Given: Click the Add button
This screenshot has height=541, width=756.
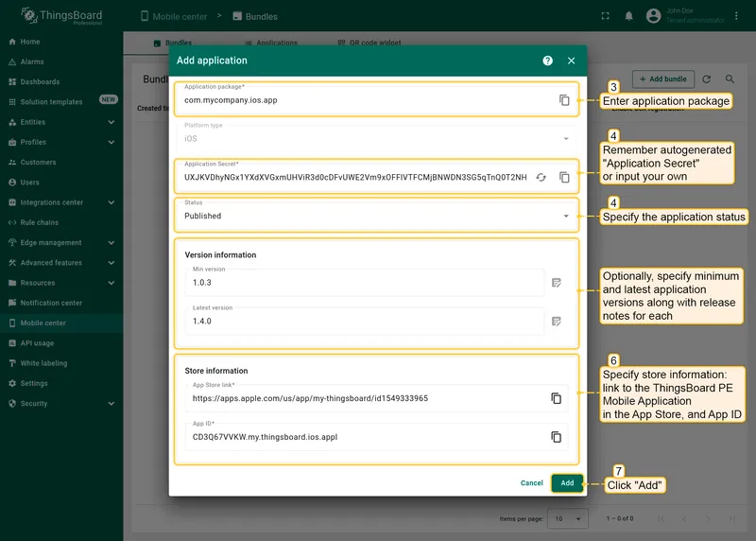Looking at the screenshot, I should click(x=567, y=482).
